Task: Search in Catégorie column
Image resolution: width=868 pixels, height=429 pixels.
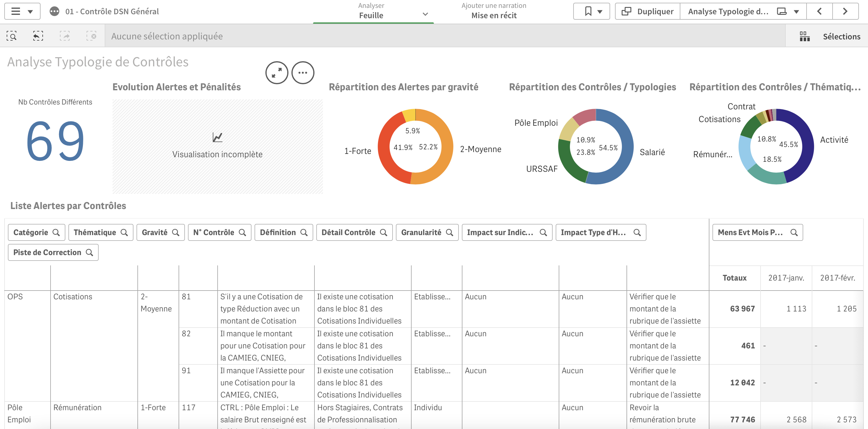Action: tap(56, 233)
